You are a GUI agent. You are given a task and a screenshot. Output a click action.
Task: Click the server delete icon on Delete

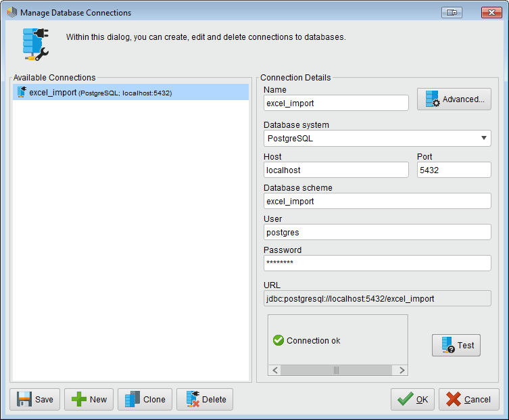[x=193, y=399]
